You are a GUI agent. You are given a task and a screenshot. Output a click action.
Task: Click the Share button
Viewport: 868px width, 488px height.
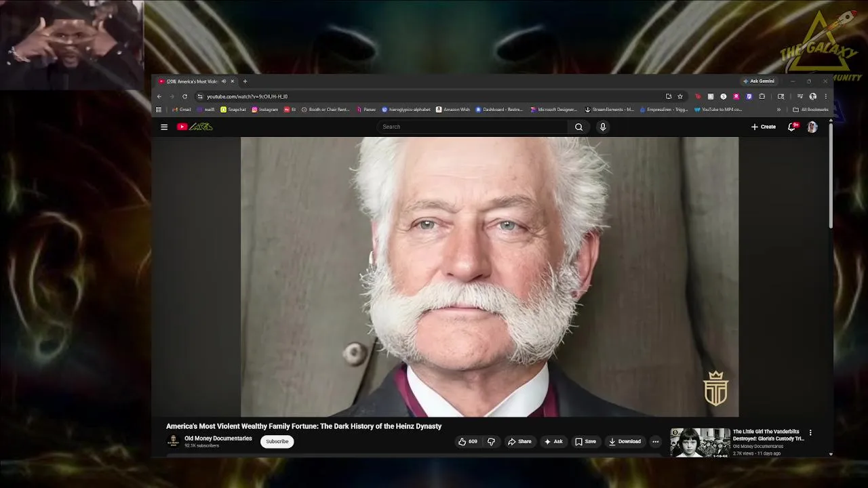point(519,441)
